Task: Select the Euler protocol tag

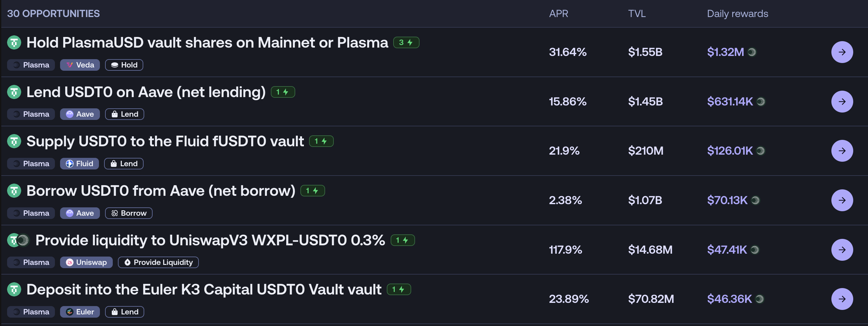Action: click(80, 312)
